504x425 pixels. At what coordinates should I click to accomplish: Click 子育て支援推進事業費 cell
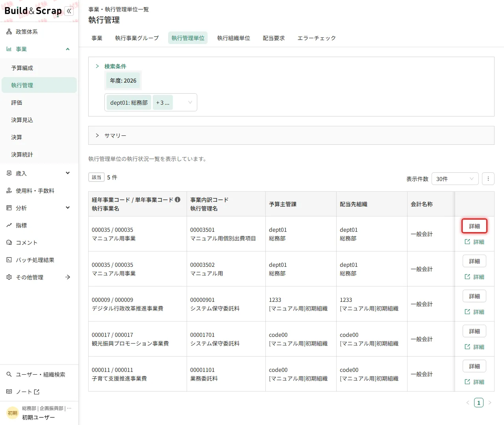click(x=119, y=379)
